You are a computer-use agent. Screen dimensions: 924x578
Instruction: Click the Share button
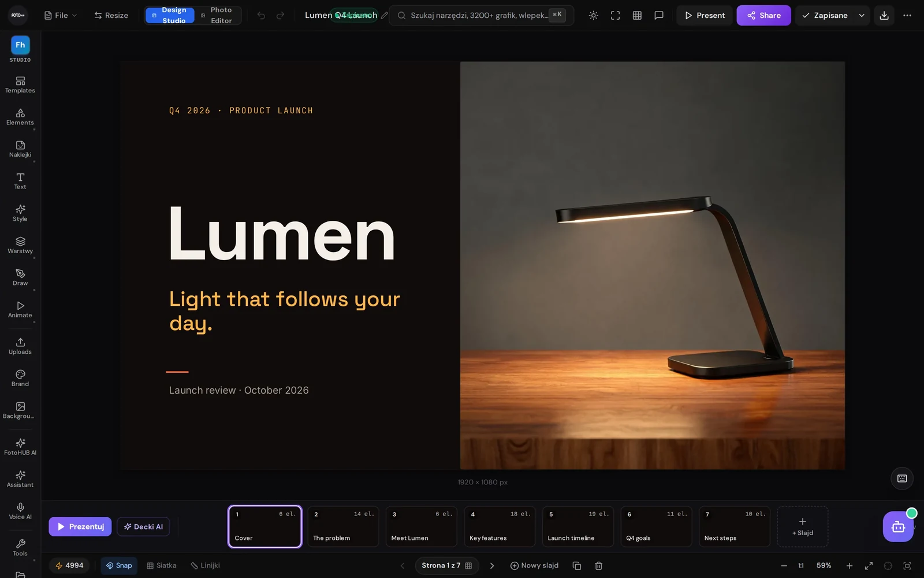(x=763, y=16)
